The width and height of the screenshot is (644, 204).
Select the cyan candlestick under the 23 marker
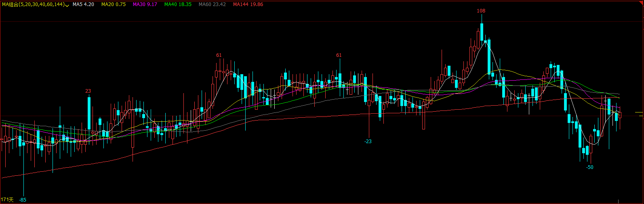[89, 113]
